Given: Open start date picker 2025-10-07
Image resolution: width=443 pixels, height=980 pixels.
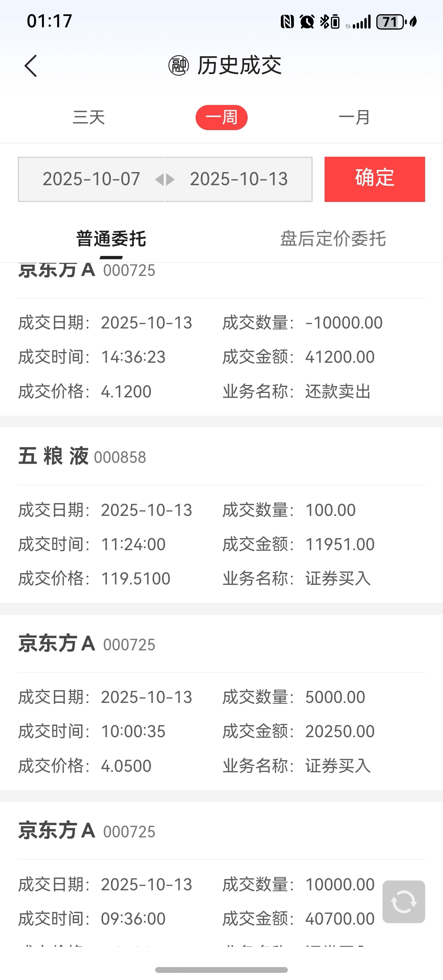Looking at the screenshot, I should click(x=91, y=179).
